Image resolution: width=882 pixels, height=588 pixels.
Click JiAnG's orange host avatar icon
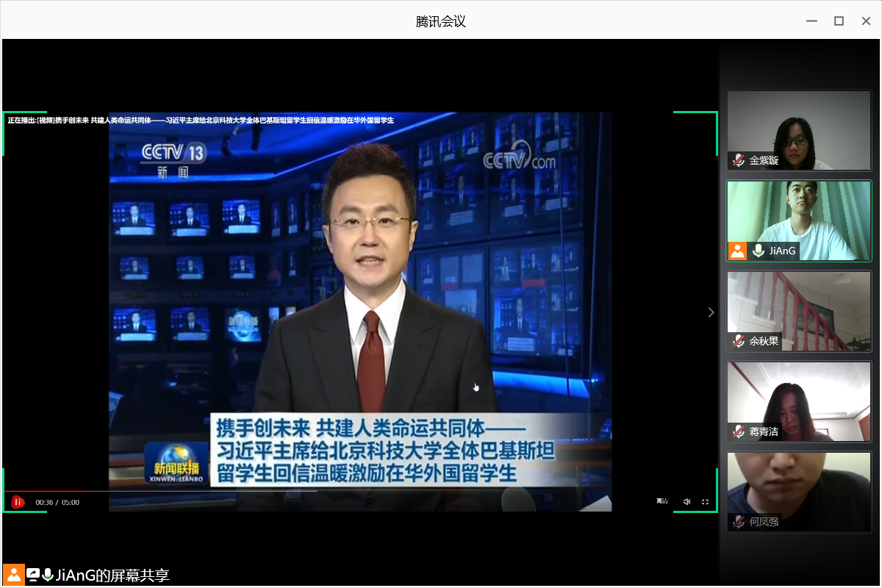click(x=737, y=251)
